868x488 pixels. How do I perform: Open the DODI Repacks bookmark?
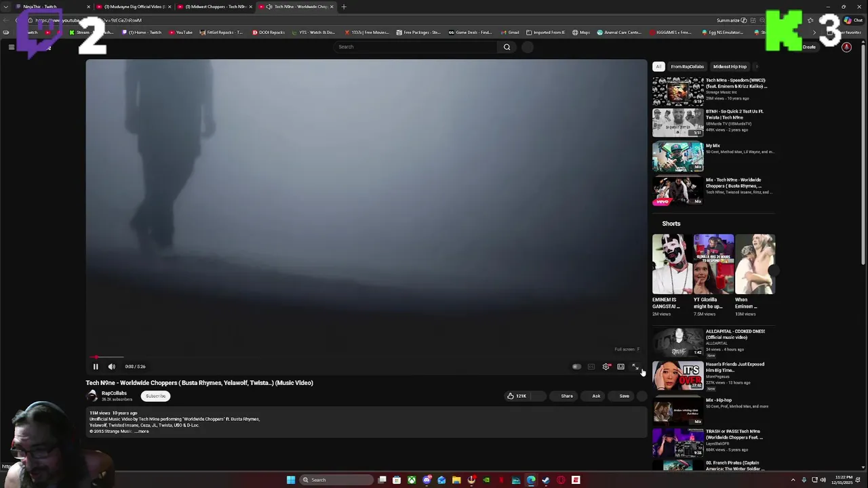[x=268, y=33]
